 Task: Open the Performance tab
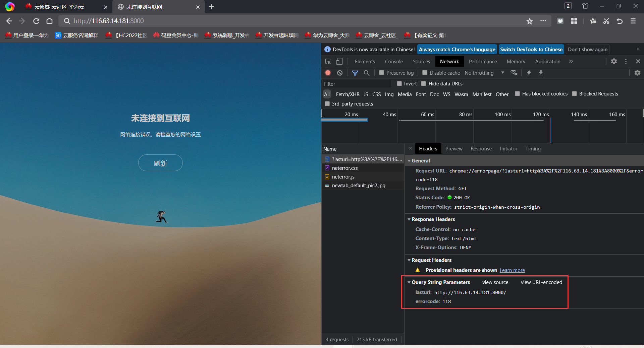coord(483,62)
